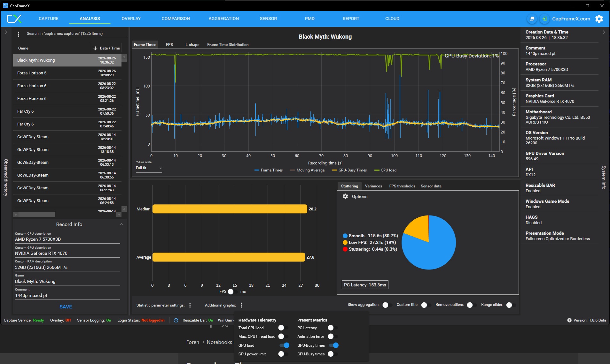Expand the Observed directory side panel arrow

point(6,32)
